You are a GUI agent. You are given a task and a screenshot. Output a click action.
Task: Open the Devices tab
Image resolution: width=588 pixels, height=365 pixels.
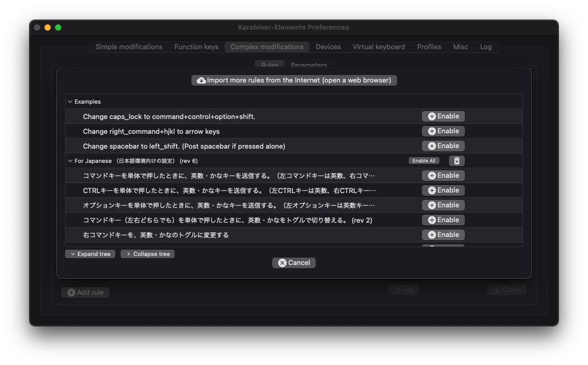[328, 47]
